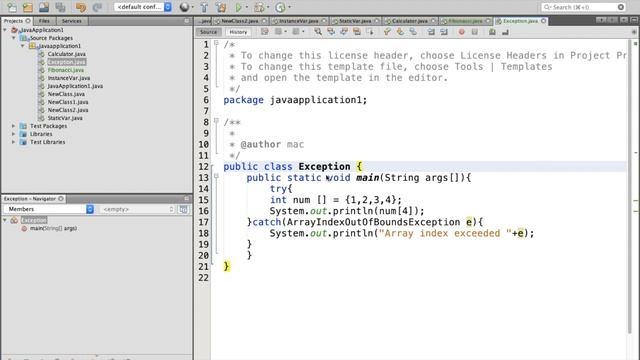Toggle Highlight Search icon in editor toolbar
640x360 pixels.
[x=357, y=31]
